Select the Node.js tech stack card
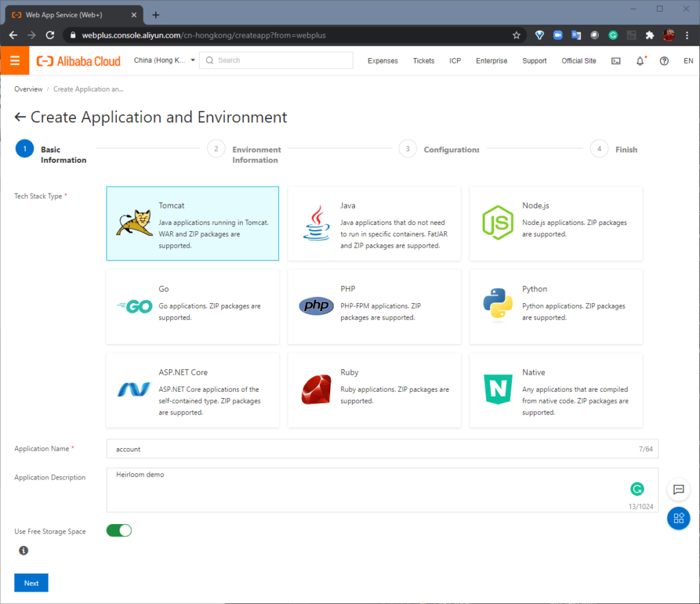Screen dimensions: 700x604 coord(556,224)
